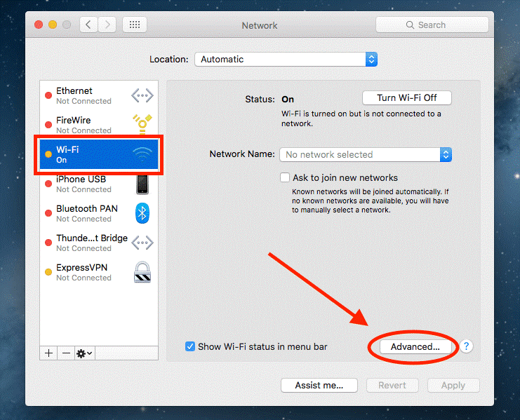
Task: Open the Location dropdown
Action: 286,60
